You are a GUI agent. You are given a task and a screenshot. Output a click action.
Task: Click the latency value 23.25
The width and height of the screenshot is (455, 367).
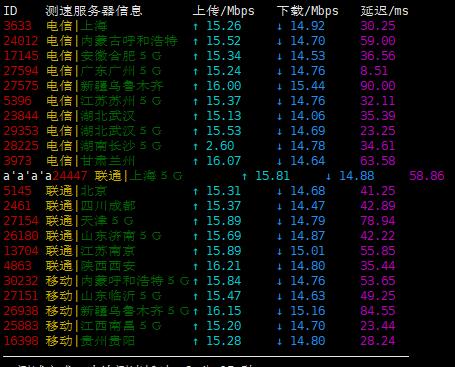[x=378, y=131]
